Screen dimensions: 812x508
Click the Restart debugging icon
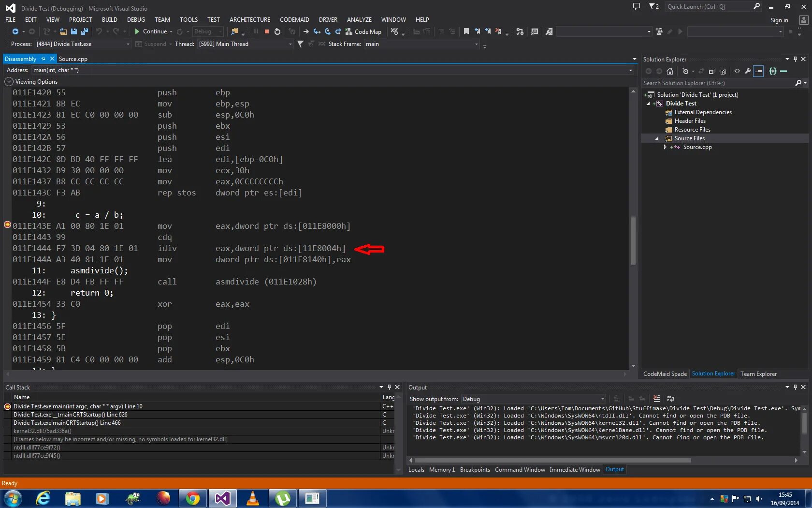(277, 31)
